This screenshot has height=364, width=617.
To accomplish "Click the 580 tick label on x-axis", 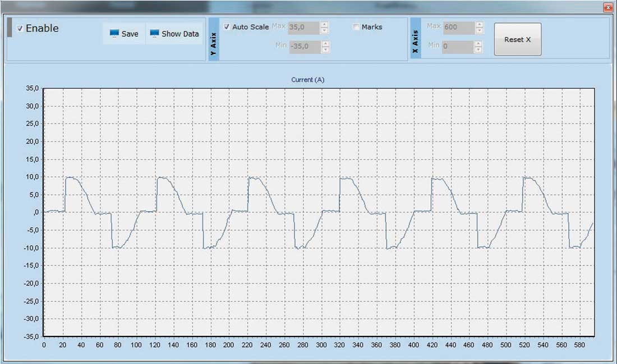I will [579, 345].
